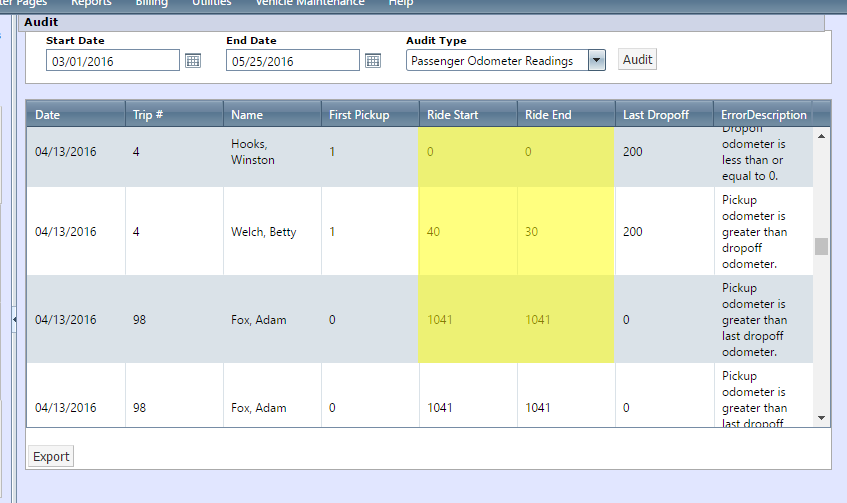Edit the End Date field 05/25/2016
The width and height of the screenshot is (847, 503).
[x=293, y=61]
